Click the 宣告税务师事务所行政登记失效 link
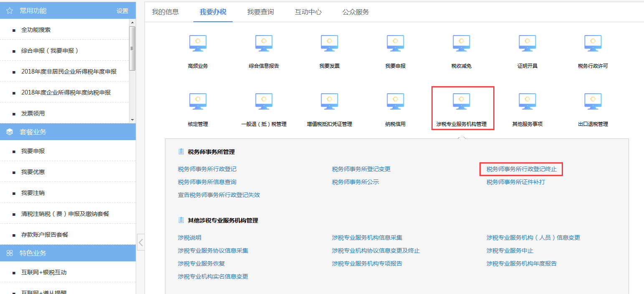Viewport: 644px width, 294px height. (219, 195)
